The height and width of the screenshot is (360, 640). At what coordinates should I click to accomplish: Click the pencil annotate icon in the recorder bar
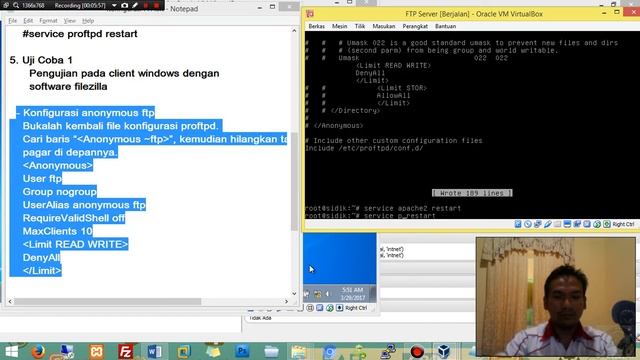pyautogui.click(x=135, y=5)
